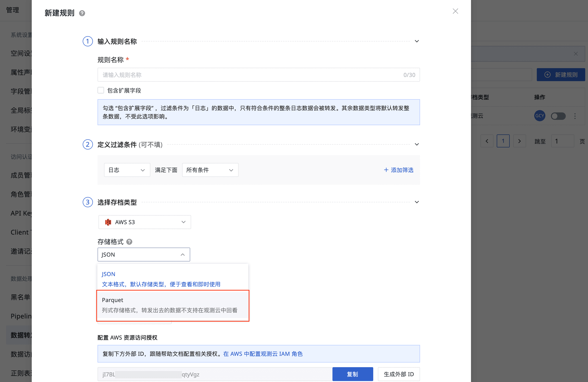Click the 生成外部 ID button

point(398,374)
